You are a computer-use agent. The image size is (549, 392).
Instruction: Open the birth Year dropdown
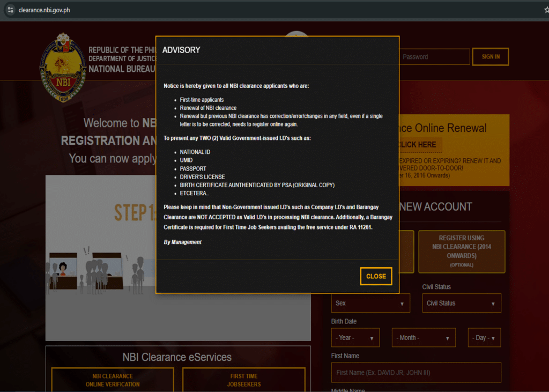(x=355, y=338)
